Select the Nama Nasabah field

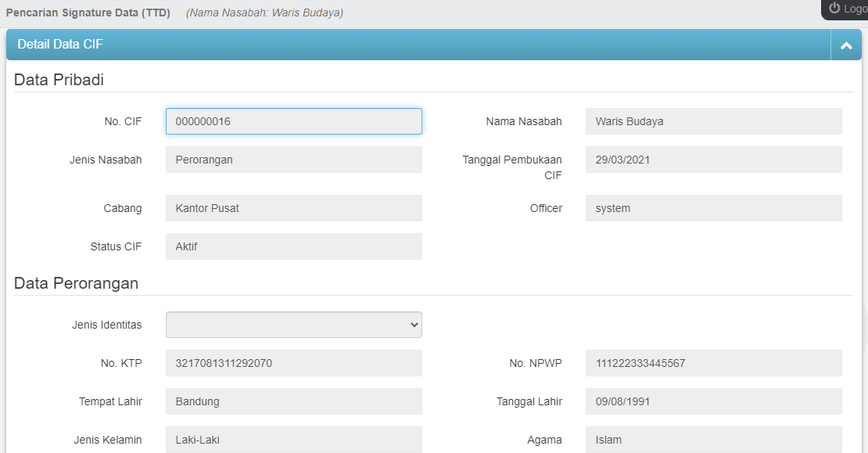713,121
